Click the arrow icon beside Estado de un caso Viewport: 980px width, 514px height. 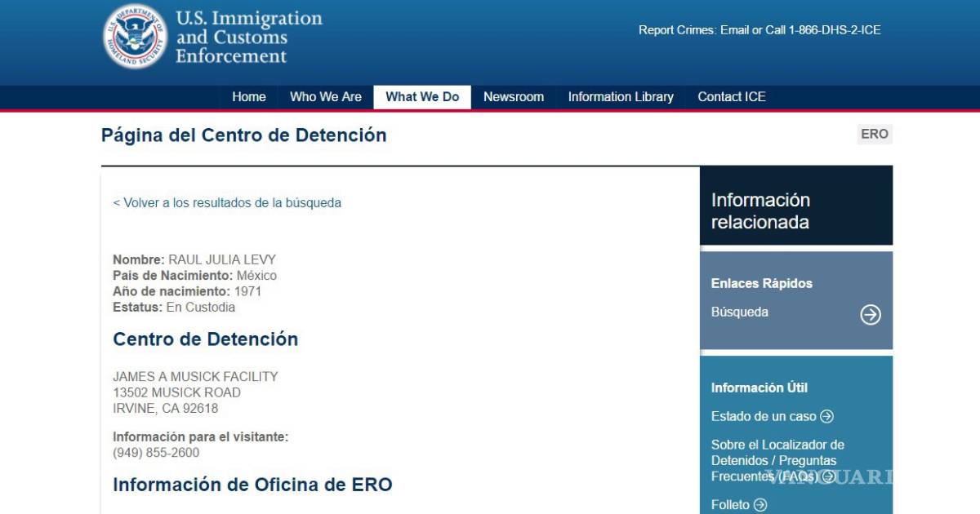(826, 416)
